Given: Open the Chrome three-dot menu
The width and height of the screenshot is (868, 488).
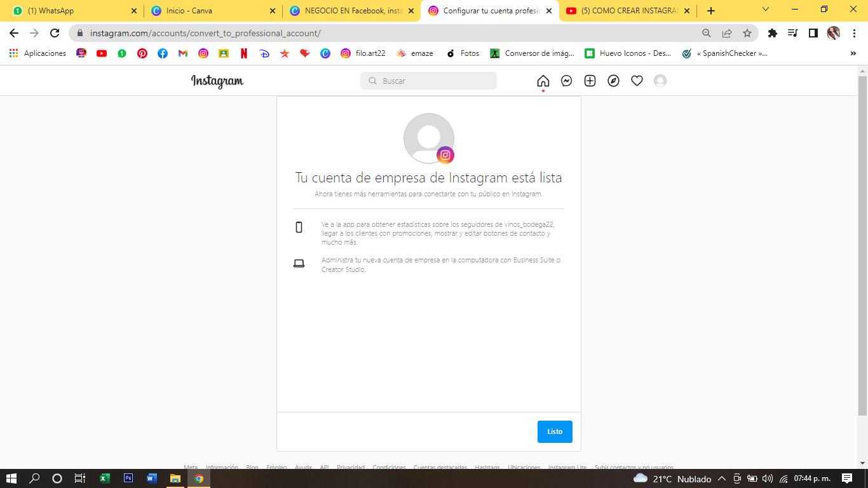Looking at the screenshot, I should [x=854, y=33].
